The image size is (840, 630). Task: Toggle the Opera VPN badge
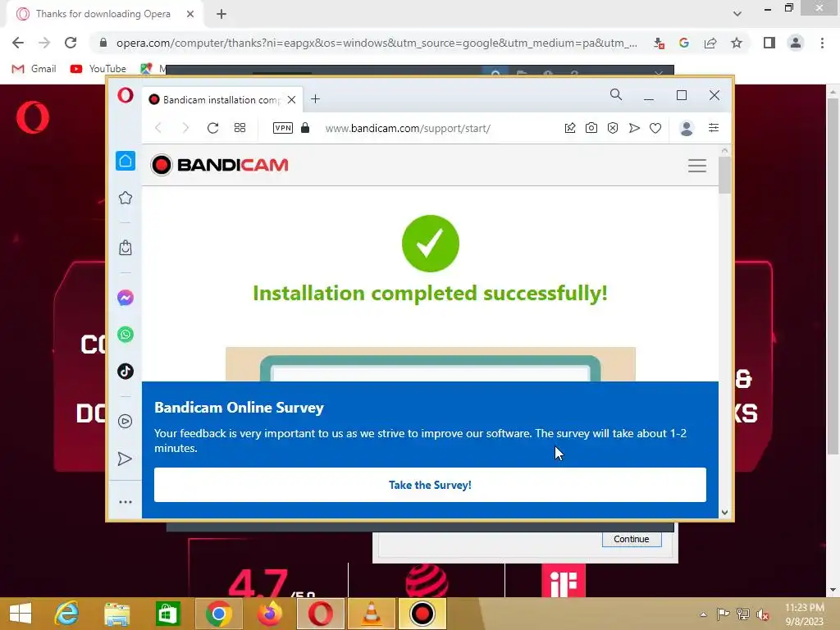(x=283, y=128)
